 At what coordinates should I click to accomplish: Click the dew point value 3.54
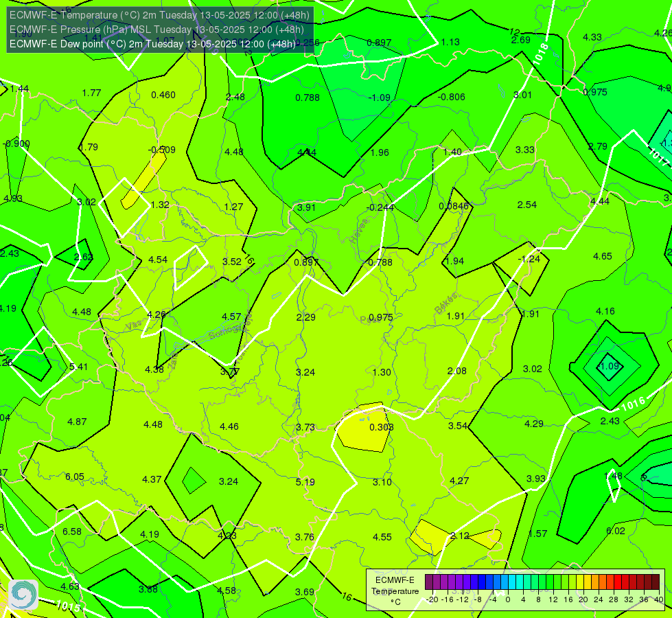458,426
